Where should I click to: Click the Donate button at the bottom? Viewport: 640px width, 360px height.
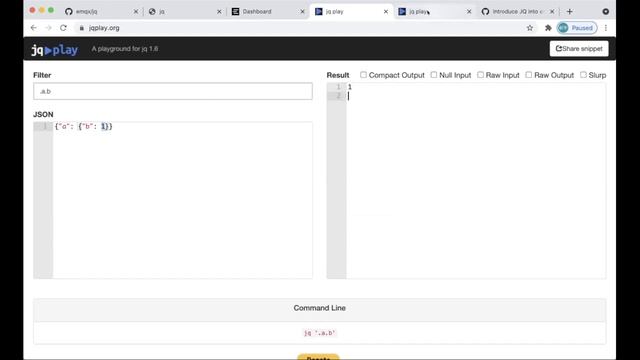point(318,357)
